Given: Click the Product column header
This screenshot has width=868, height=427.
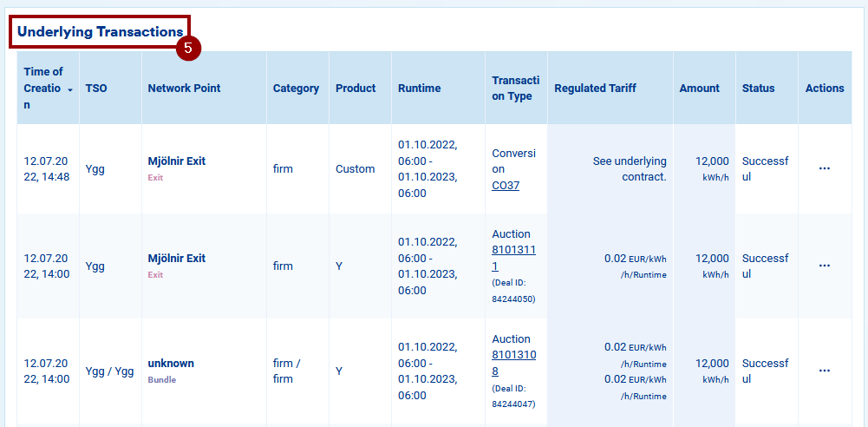Looking at the screenshot, I should tap(356, 88).
